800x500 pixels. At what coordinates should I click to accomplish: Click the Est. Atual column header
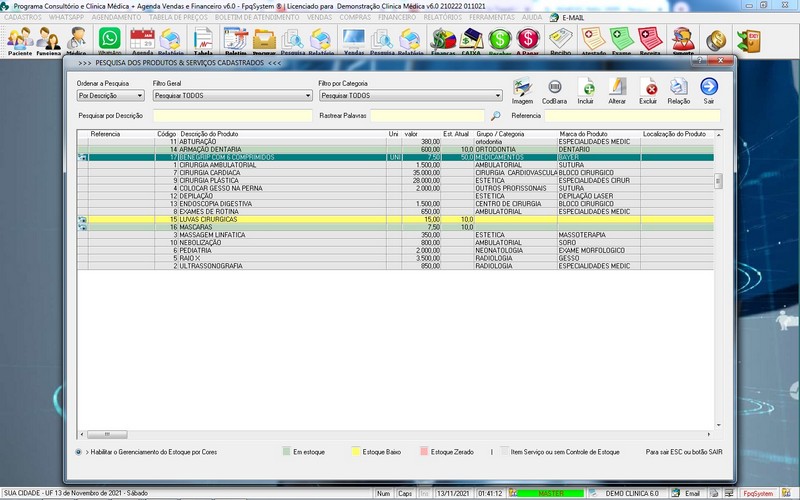point(456,134)
